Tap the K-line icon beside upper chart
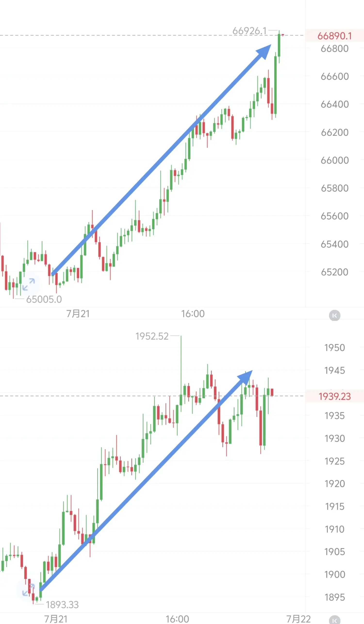Screen dimensions: 364x624 [335, 315]
